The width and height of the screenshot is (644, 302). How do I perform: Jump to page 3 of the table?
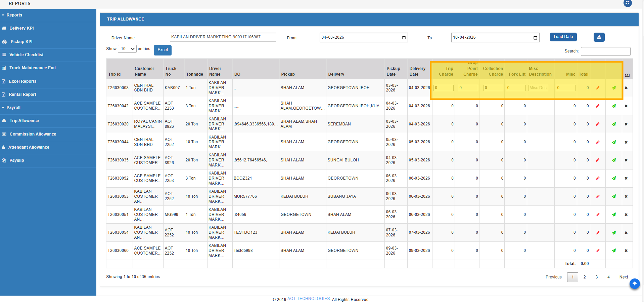[596, 277]
